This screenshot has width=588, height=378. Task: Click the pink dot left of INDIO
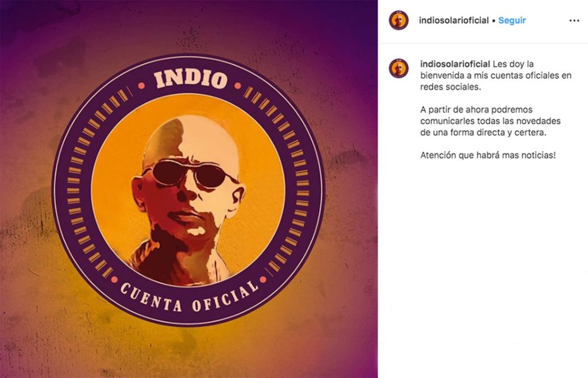pyautogui.click(x=141, y=86)
